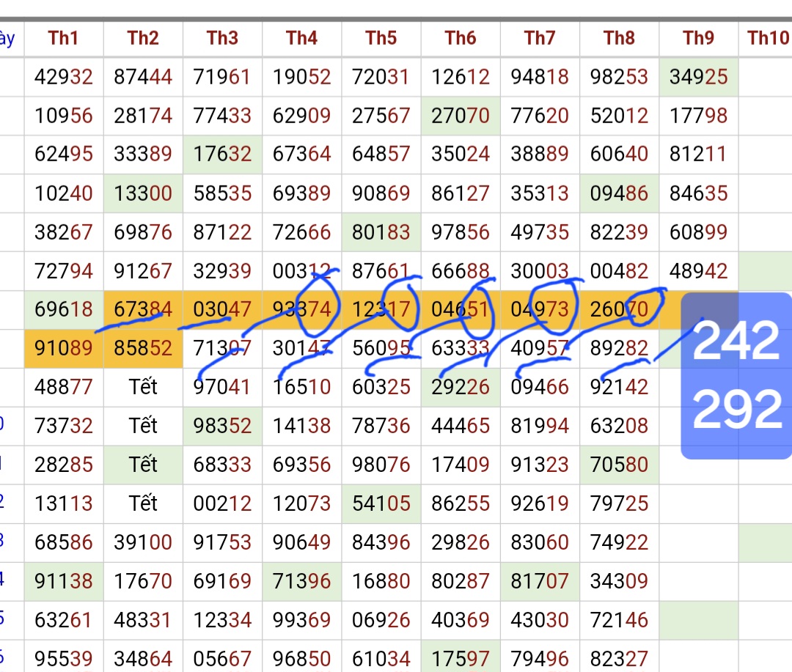The image size is (792, 672).
Task: Click green-highlighted cell 09486
Action: pyautogui.click(x=619, y=193)
